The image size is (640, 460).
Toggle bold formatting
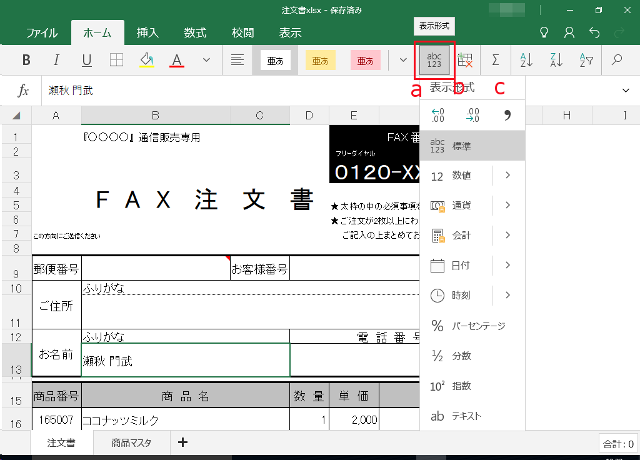26,60
